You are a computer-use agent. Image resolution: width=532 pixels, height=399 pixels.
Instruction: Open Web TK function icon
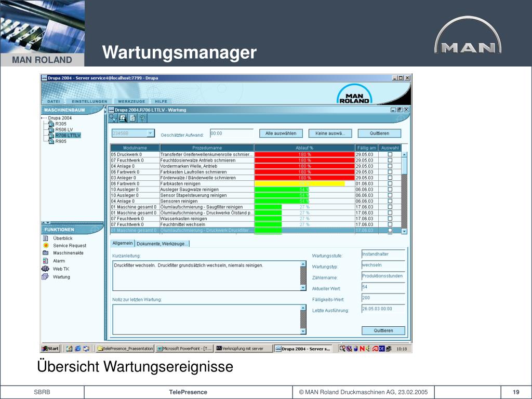45,269
